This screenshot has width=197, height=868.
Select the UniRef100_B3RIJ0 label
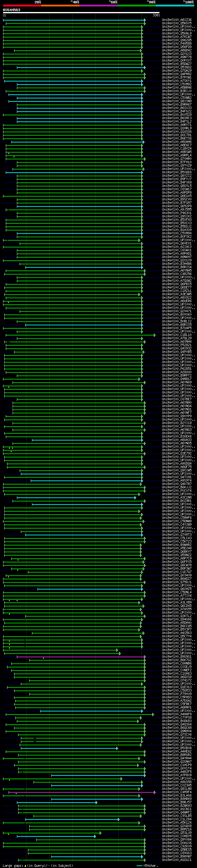click(177, 91)
